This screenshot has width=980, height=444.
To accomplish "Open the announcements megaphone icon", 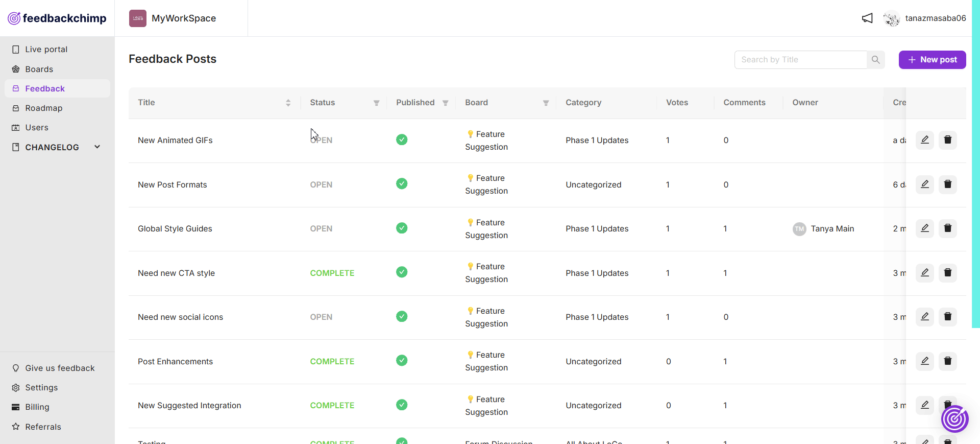I will (x=867, y=18).
